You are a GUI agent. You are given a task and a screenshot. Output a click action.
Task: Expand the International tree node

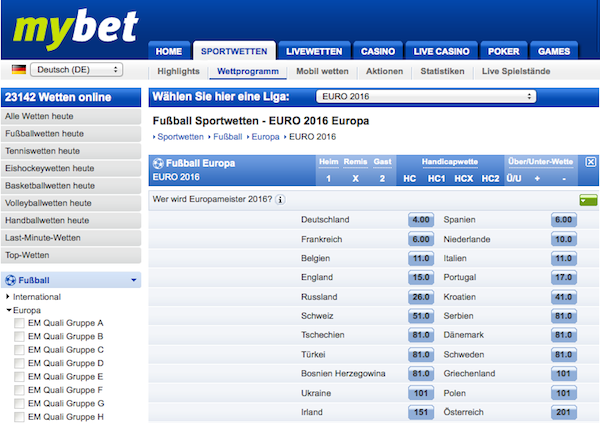tap(8, 297)
